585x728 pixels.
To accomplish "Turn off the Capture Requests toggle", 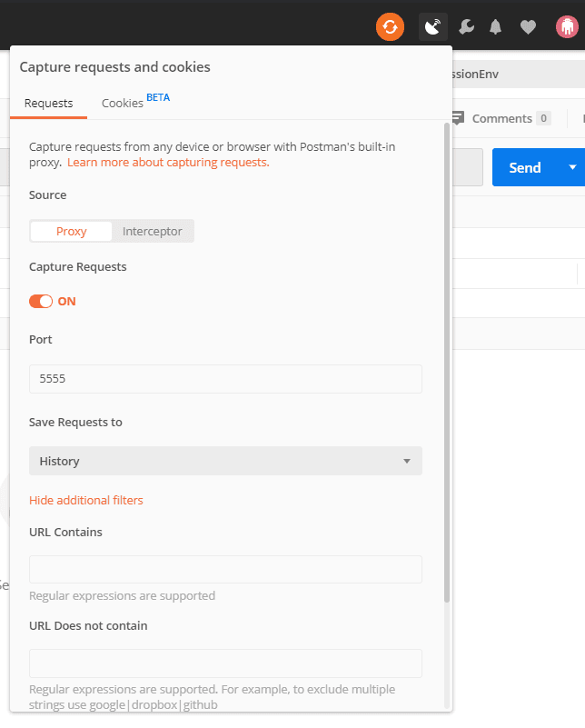I will coord(41,302).
